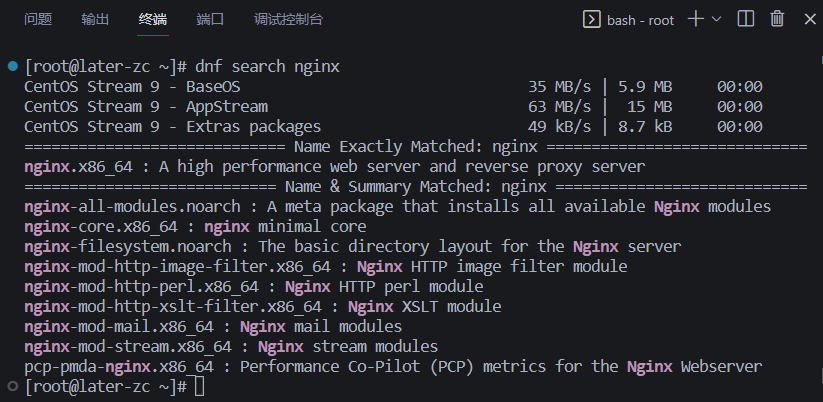Click the 'Name Exactly Matched: nginx' header
Viewport: 823px width, 402px height.
pyautogui.click(x=416, y=146)
